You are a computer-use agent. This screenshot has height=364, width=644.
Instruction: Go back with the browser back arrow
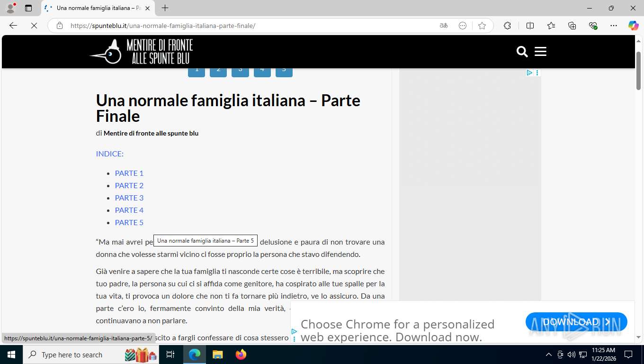click(13, 26)
